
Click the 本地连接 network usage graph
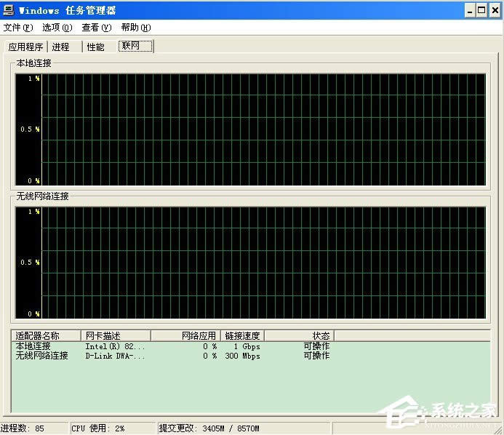[x=263, y=129]
